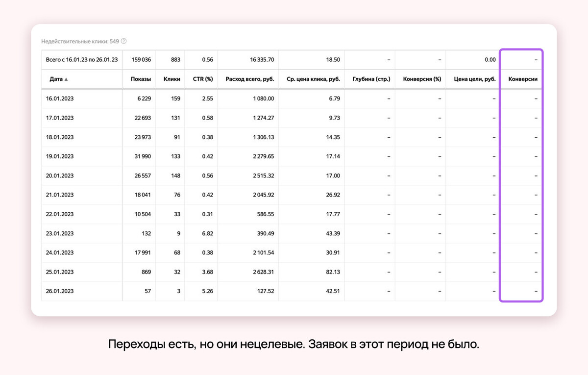Select spend value 1 306.13
588x375 pixels.
(x=263, y=137)
